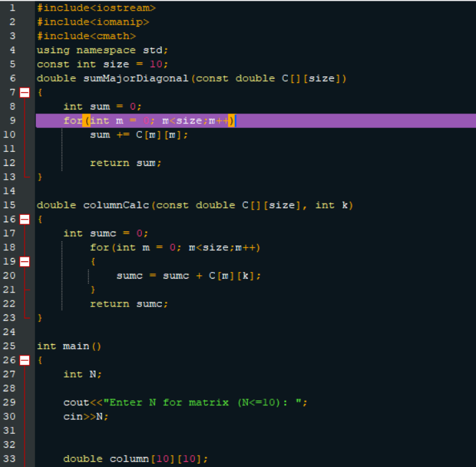Click on 'sumc = sumc + C[m][k];' statement
The image size is (476, 467).
click(188, 276)
